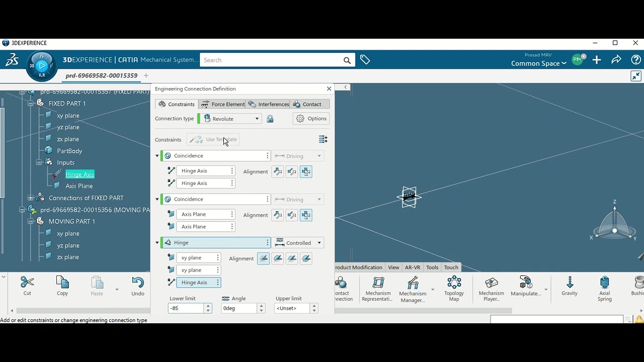Image resolution: width=644 pixels, height=362 pixels.
Task: Toggle first Hinge Axis coincidence same alignment
Action: [278, 171]
